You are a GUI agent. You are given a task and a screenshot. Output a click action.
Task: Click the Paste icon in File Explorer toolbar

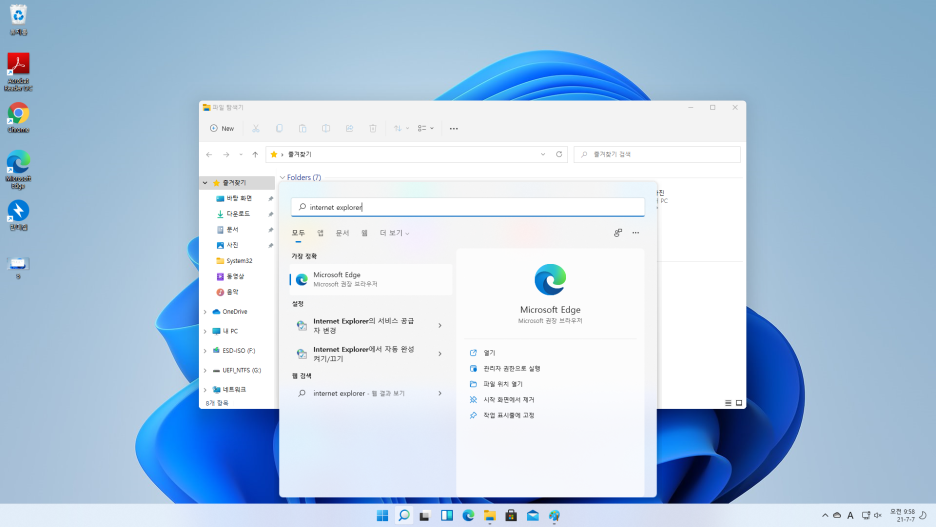[x=303, y=128]
